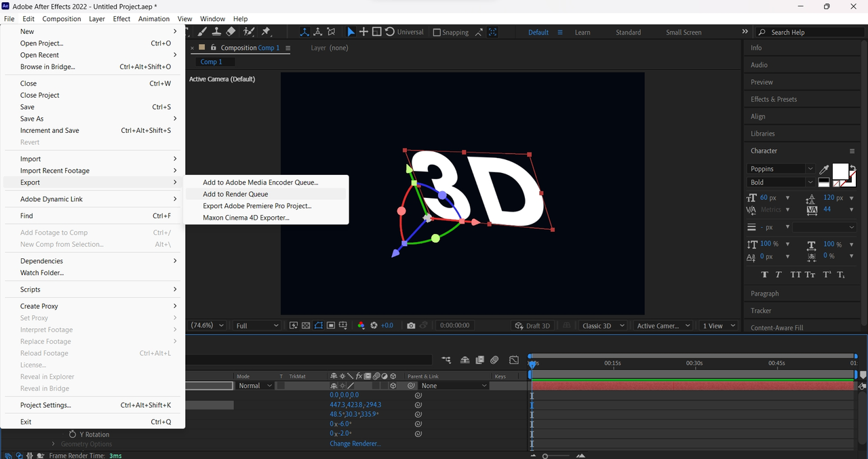Click the white fill color swatch
The height and width of the screenshot is (459, 868).
(x=840, y=171)
